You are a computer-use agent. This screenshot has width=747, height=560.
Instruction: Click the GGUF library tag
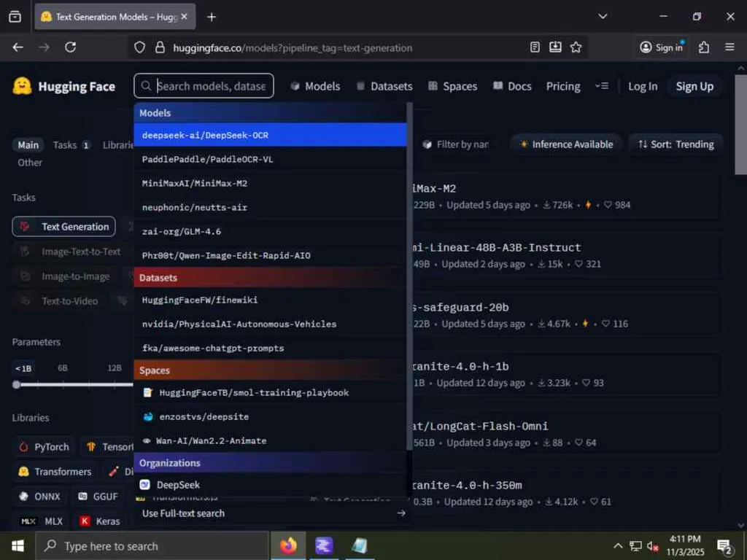point(98,496)
